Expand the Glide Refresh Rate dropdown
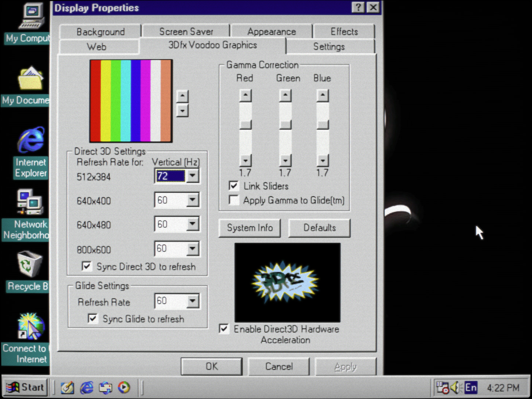 tap(192, 301)
